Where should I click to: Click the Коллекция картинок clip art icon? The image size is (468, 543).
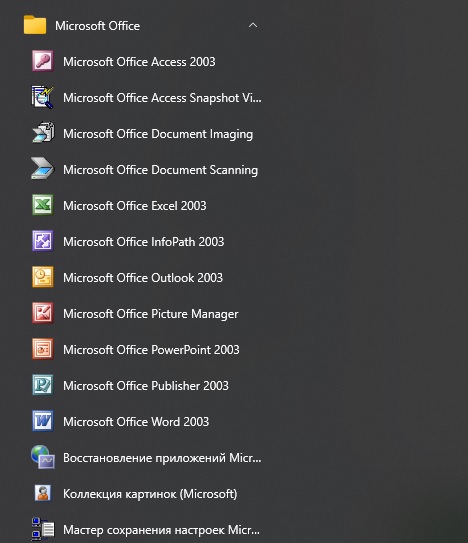pyautogui.click(x=43, y=493)
